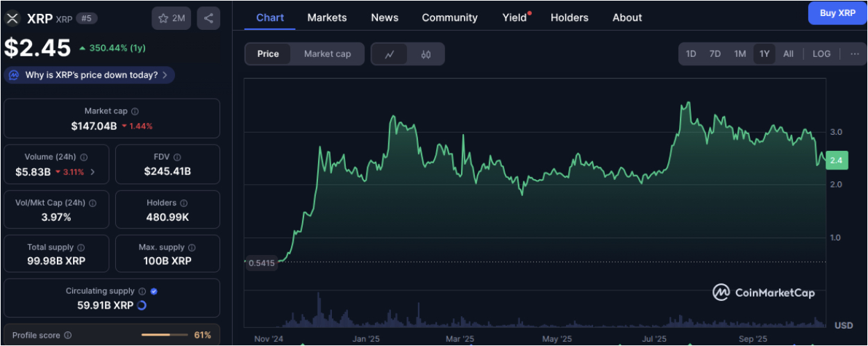The image size is (868, 346).
Task: Click the 61% profile score value
Action: point(202,336)
